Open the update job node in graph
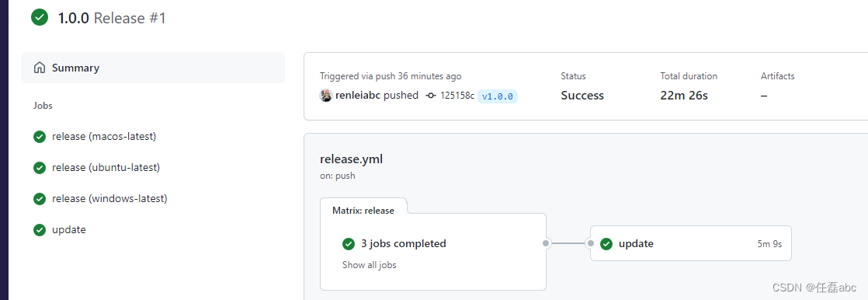868x300 pixels. (691, 243)
